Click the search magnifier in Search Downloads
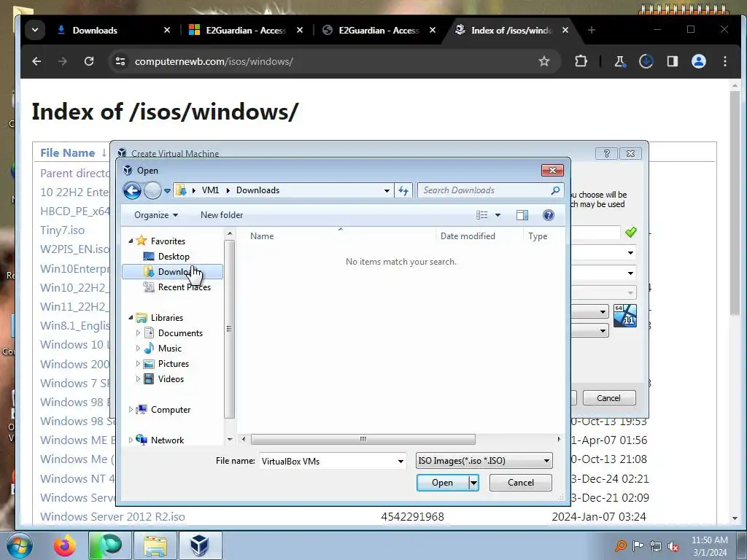 click(555, 190)
